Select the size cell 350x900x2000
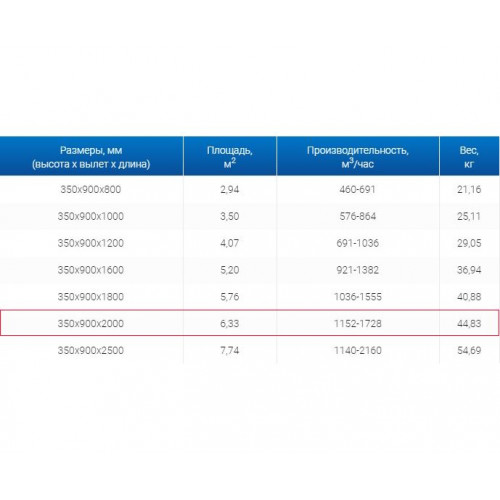This screenshot has width=500, height=500. (91, 323)
